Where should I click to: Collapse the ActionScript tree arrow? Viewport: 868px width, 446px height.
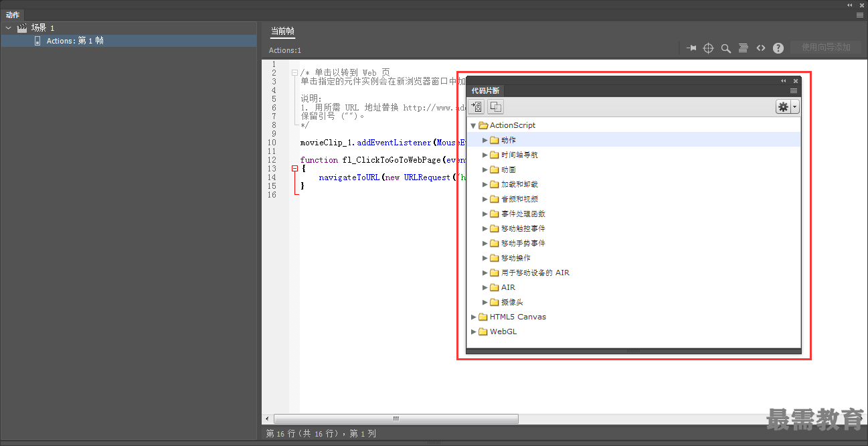(473, 125)
